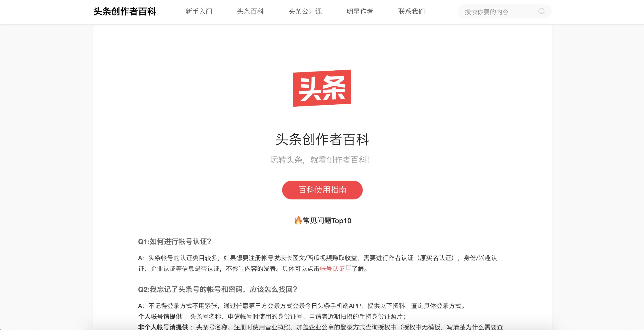Click the red 头条 logo image

(322, 88)
